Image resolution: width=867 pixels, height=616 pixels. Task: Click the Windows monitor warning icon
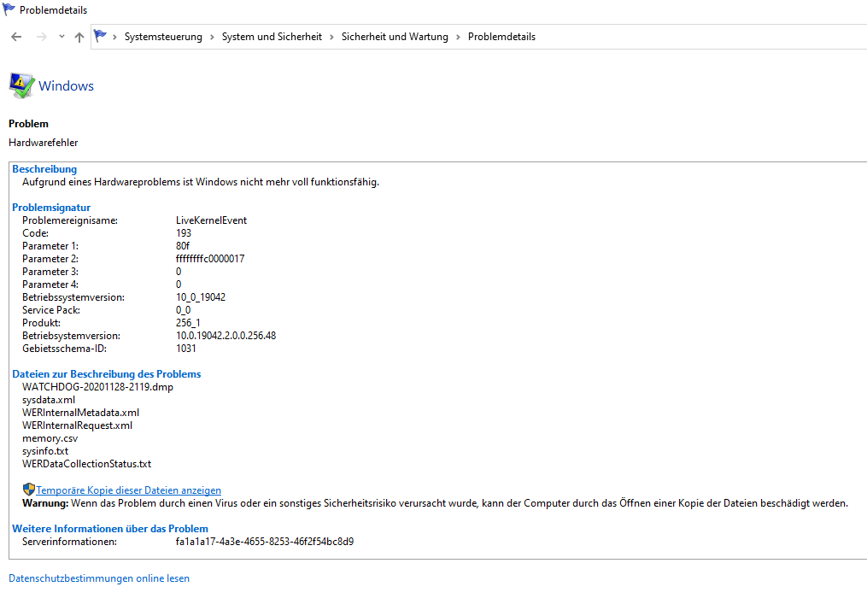click(21, 85)
